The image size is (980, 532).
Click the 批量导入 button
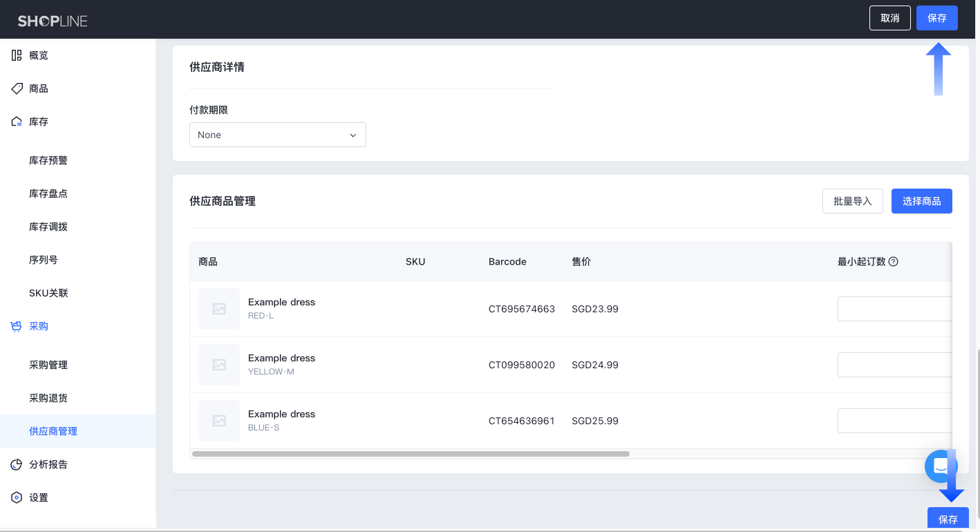coord(853,201)
